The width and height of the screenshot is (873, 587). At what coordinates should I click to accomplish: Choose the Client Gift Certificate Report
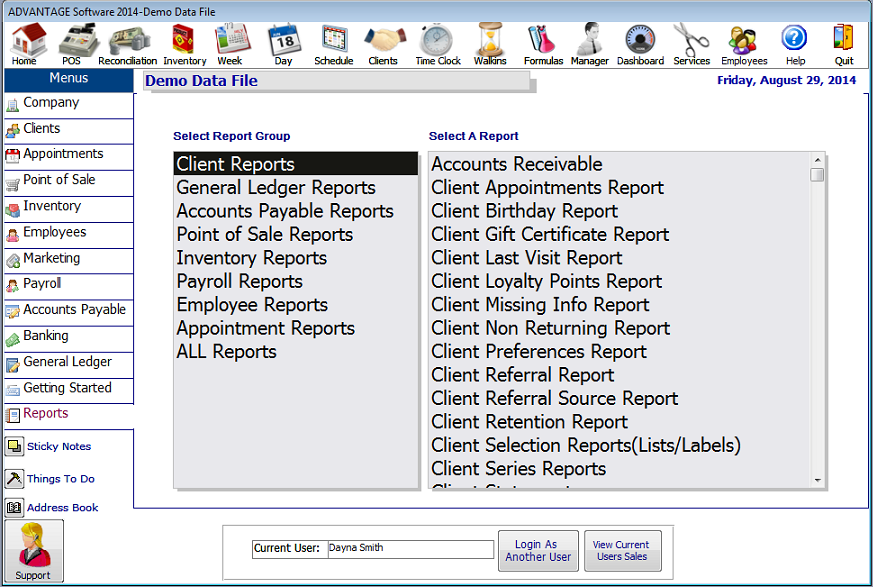pos(620,234)
